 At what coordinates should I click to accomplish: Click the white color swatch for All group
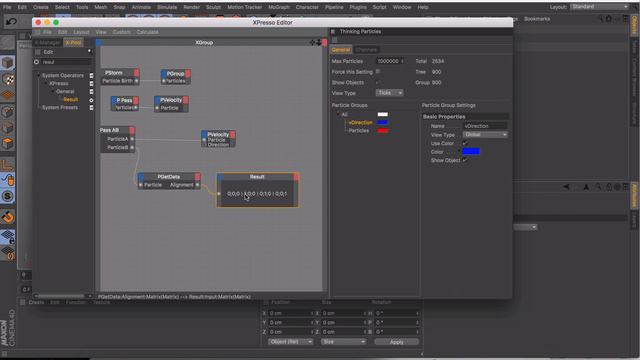382,114
